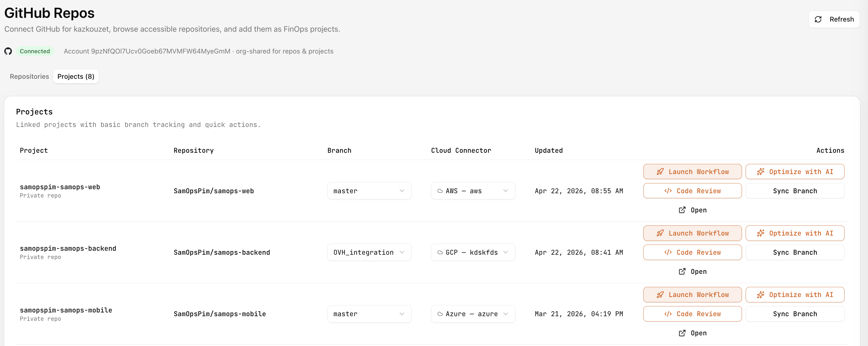Screen dimensions: 868x346
Task: Launch Code Review for samops-mobile
Action: click(x=692, y=314)
